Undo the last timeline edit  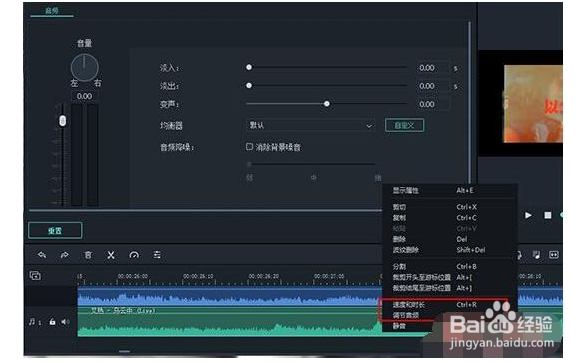pos(42,255)
